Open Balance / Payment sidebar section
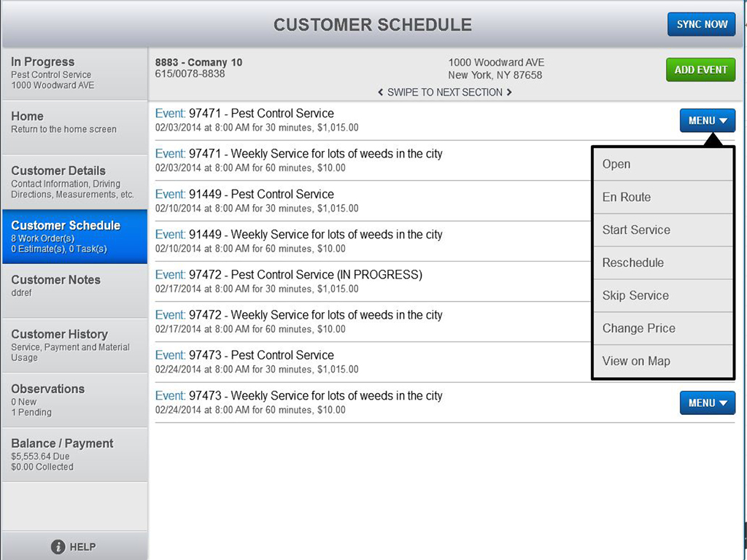The width and height of the screenshot is (747, 560). [x=74, y=455]
